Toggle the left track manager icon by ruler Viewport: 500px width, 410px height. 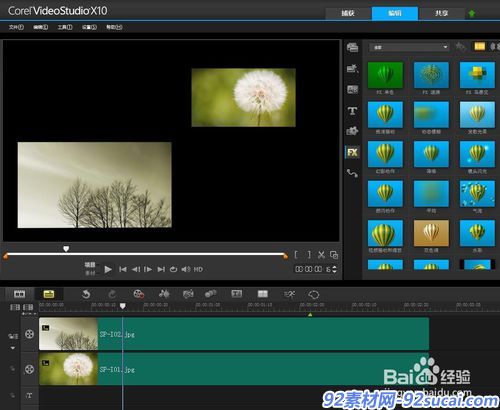point(15,307)
